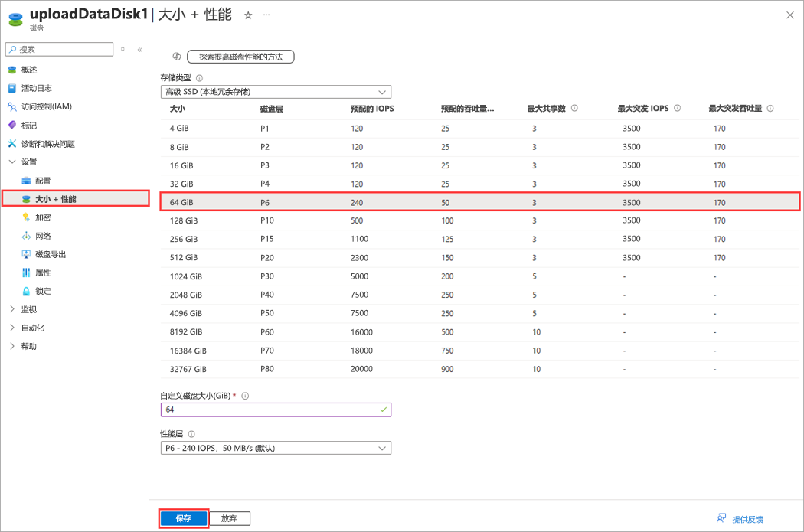Expand the 监视 section
The height and width of the screenshot is (532, 804).
[12, 309]
